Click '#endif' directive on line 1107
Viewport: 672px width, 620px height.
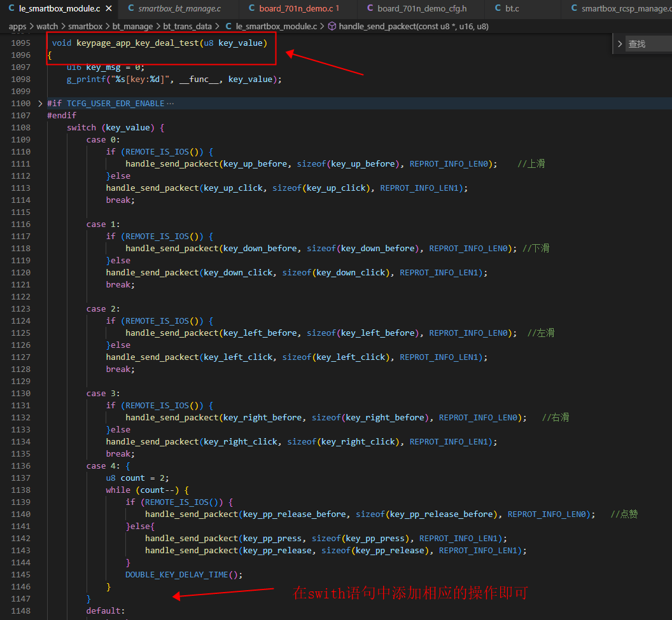point(62,116)
